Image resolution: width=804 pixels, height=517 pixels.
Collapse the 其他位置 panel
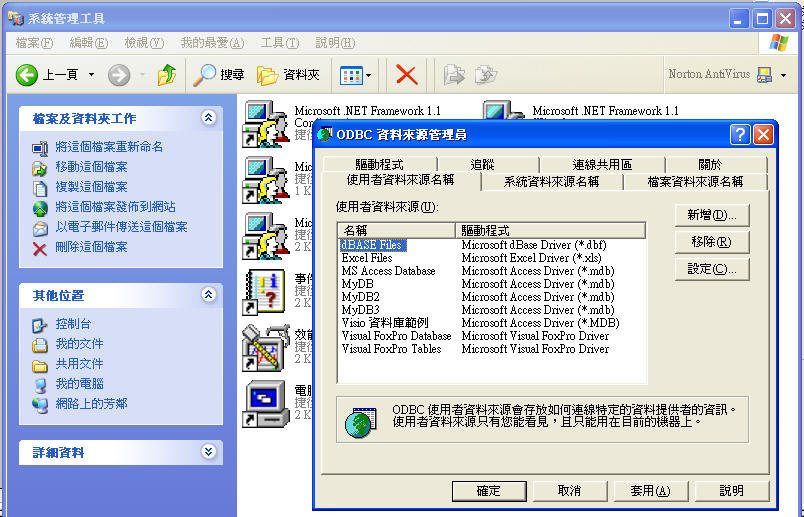[x=208, y=295]
